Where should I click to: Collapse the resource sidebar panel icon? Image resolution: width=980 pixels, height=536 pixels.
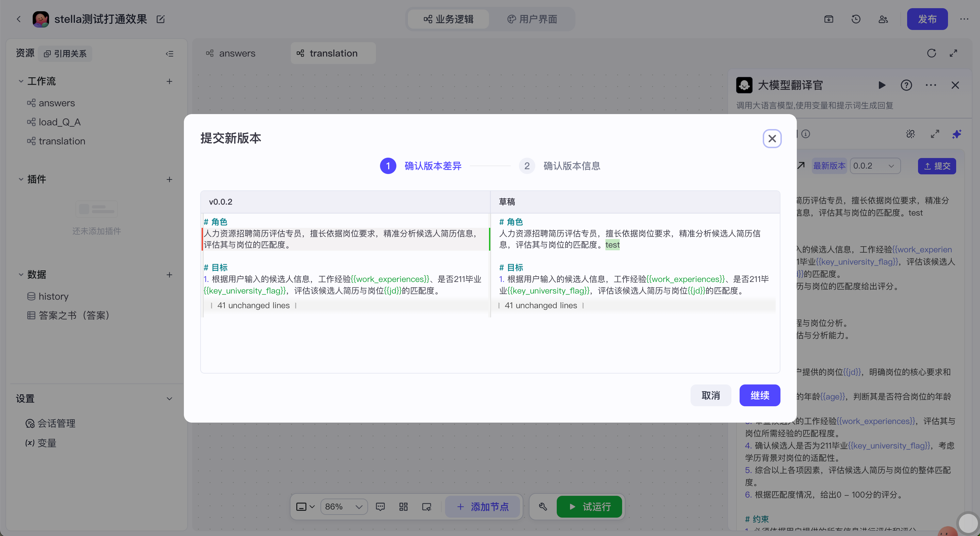point(170,54)
